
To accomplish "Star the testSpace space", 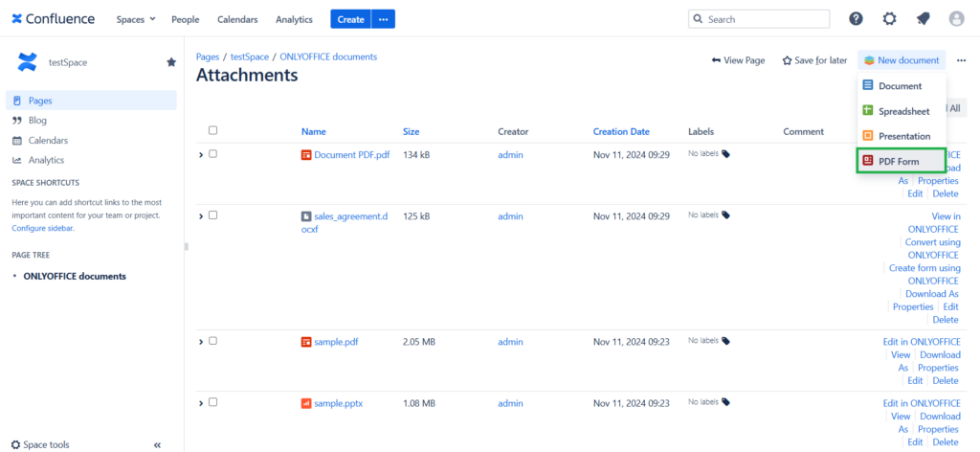I will tap(171, 62).
